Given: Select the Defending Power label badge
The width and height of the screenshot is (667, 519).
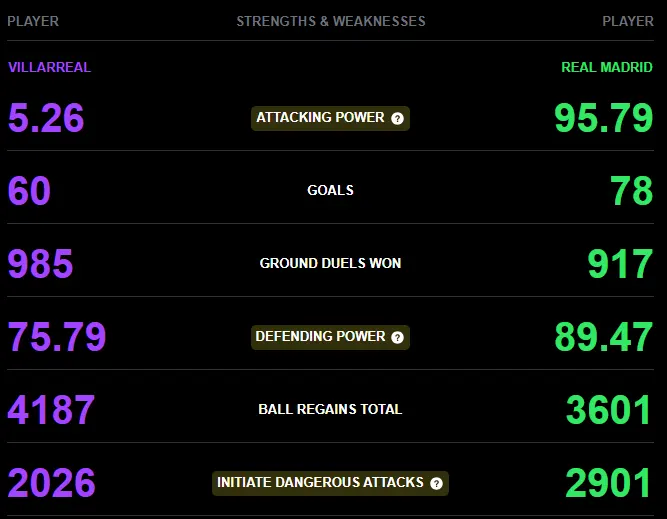Looking at the screenshot, I should point(331,337).
